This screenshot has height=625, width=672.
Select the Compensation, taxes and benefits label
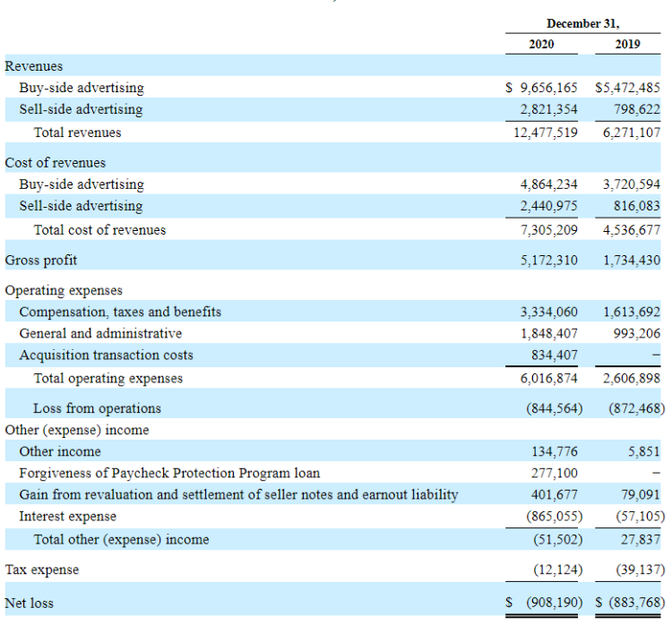120,312
